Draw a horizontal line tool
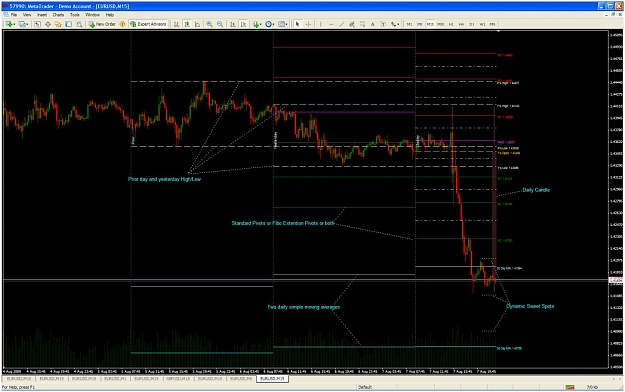Screen dimensions: 625x392 pos(331,24)
